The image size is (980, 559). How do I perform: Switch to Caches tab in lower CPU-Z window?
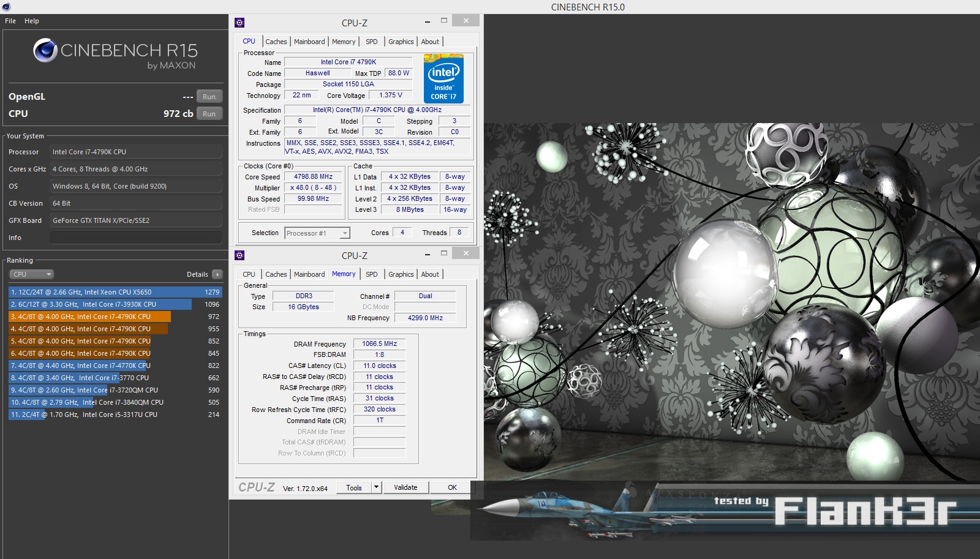pyautogui.click(x=276, y=274)
